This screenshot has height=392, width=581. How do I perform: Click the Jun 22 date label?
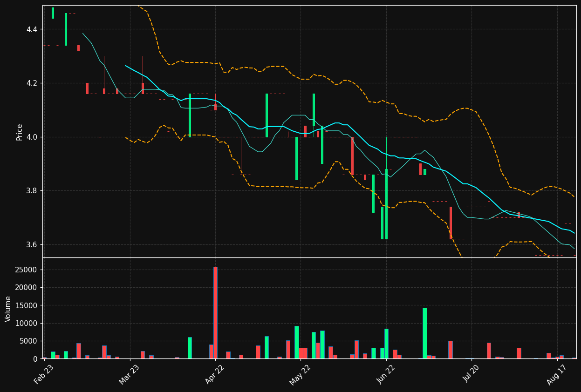[x=385, y=375]
